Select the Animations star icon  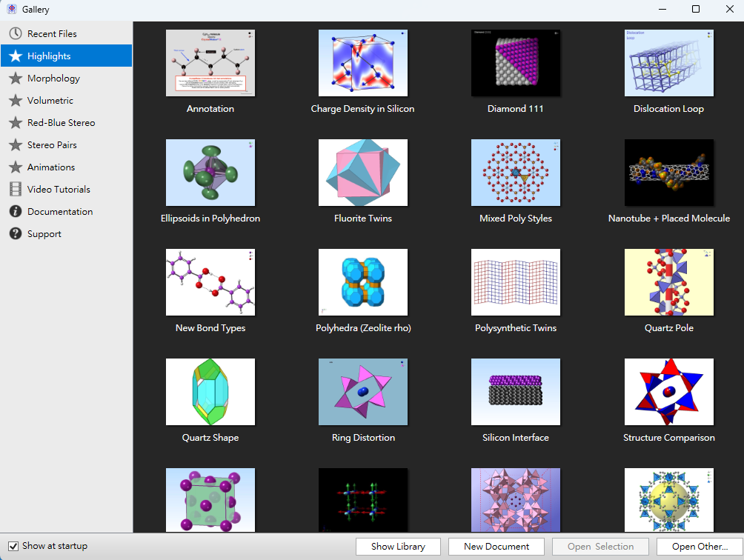[x=16, y=167]
